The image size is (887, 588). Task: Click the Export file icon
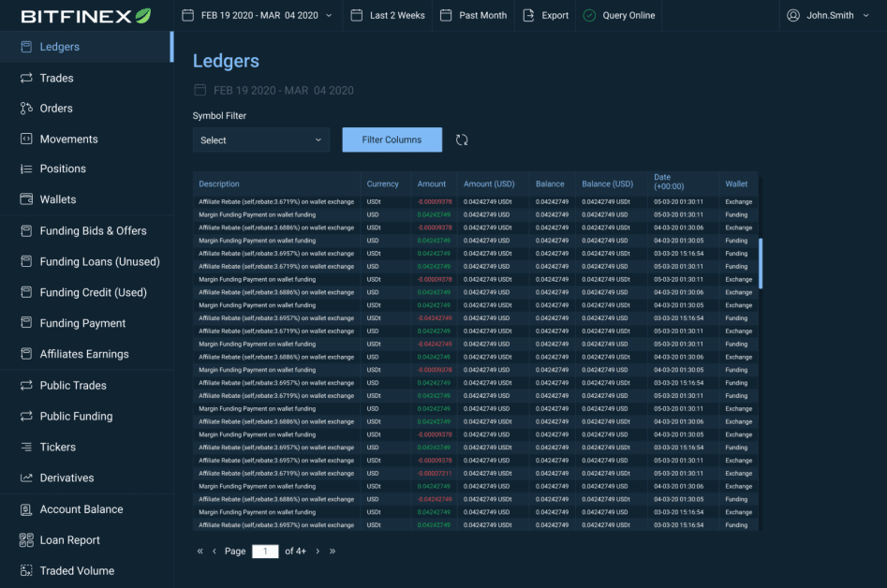point(528,15)
